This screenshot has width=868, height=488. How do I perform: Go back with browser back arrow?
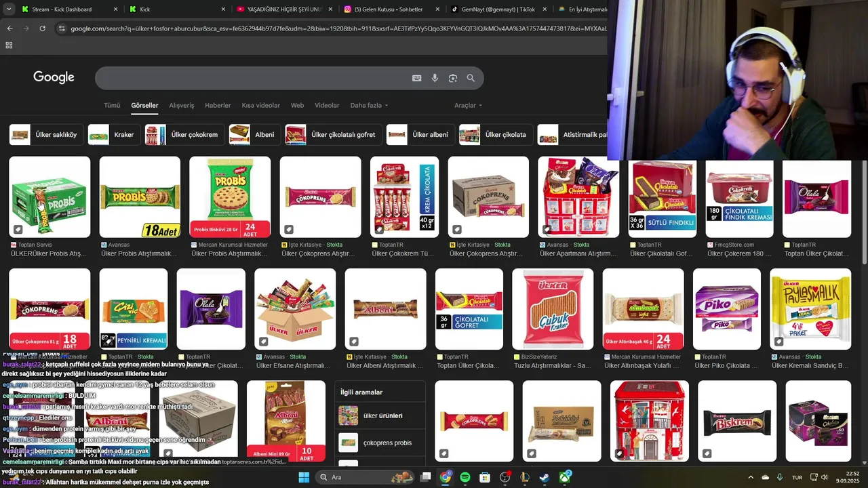pos(9,28)
